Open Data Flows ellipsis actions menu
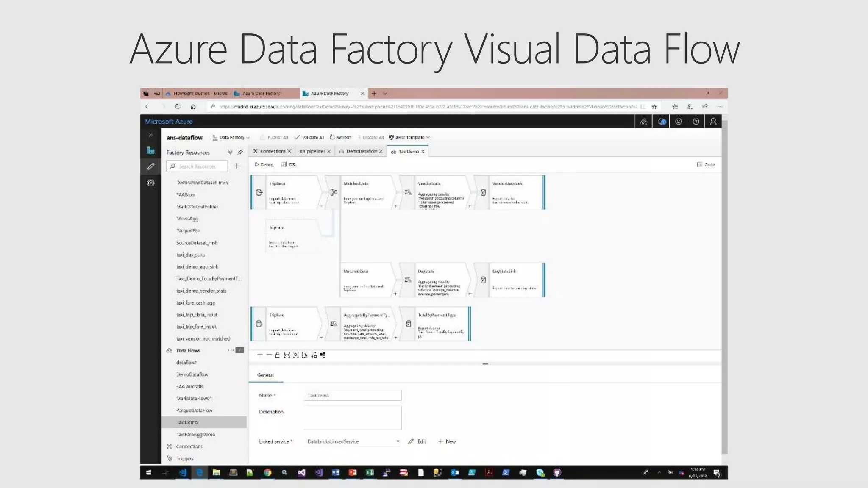Screen dimensions: 868x488 pyautogui.click(x=231, y=350)
